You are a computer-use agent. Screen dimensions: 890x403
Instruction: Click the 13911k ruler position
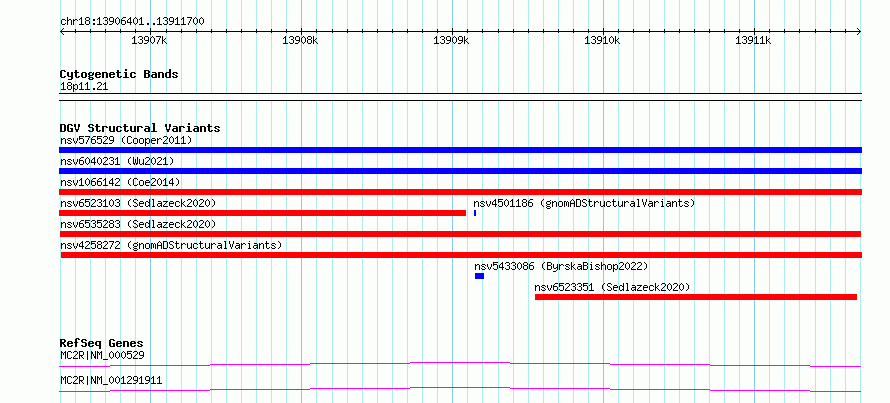pyautogui.click(x=753, y=40)
